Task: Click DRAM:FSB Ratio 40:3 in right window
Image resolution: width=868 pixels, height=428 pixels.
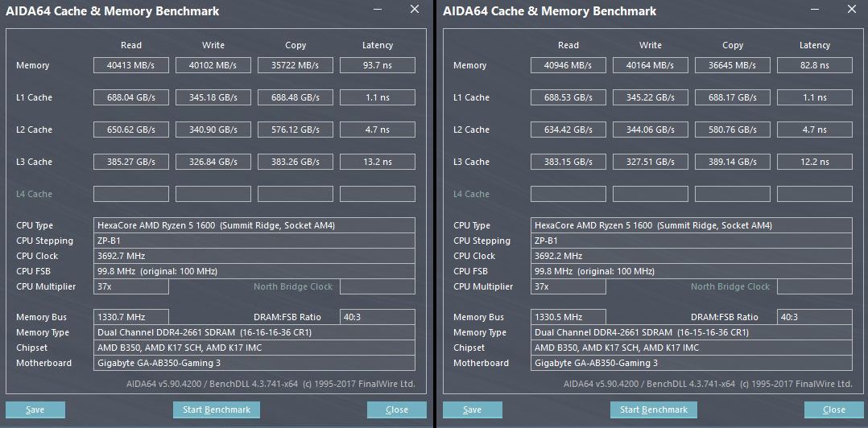Action: 815,317
